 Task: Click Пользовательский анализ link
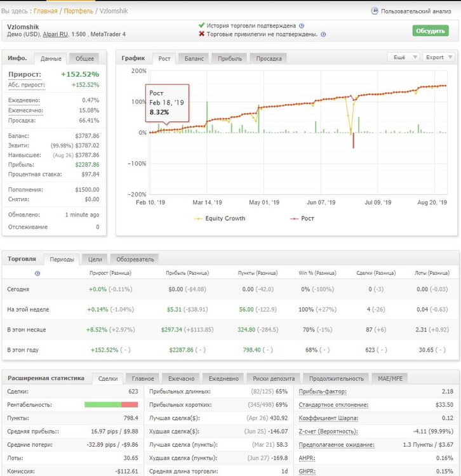(416, 11)
